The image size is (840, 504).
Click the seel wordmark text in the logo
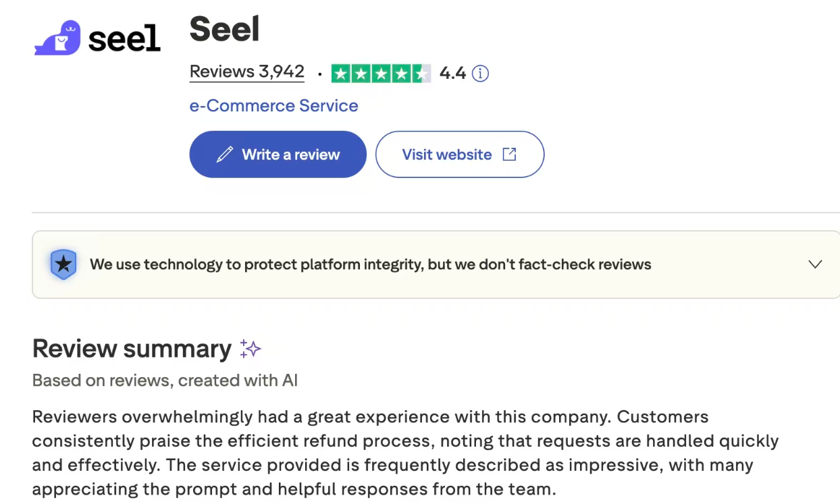[x=124, y=39]
